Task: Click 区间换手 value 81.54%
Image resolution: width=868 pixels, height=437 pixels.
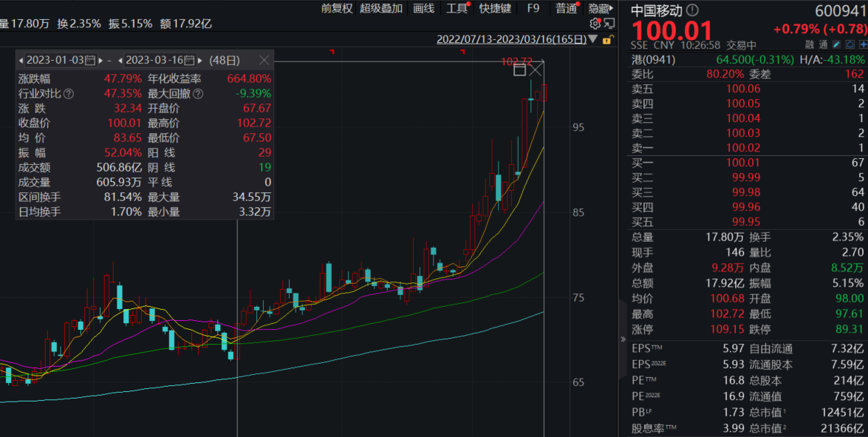Action: click(x=123, y=197)
